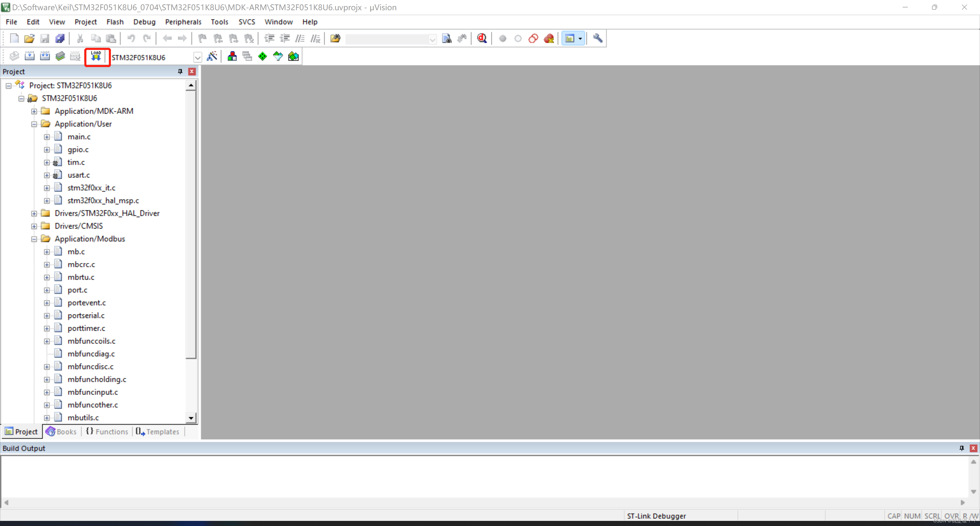Click the Save All icon

click(60, 39)
